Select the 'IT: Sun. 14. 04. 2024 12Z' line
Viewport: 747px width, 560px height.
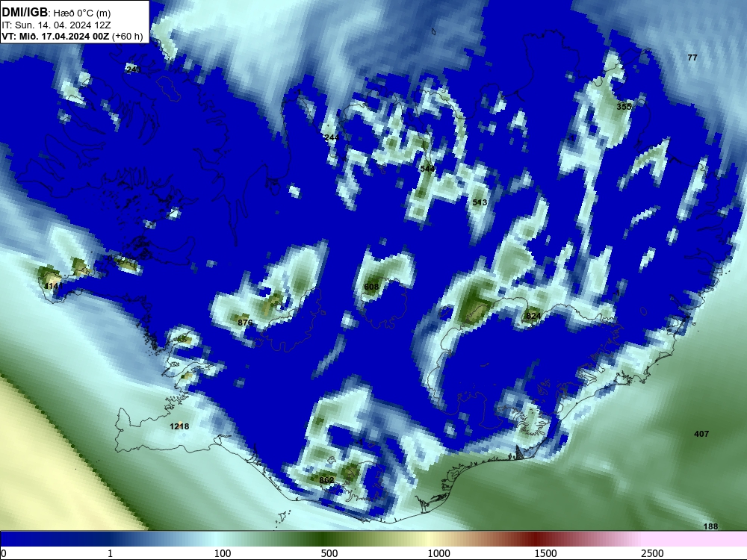point(56,25)
